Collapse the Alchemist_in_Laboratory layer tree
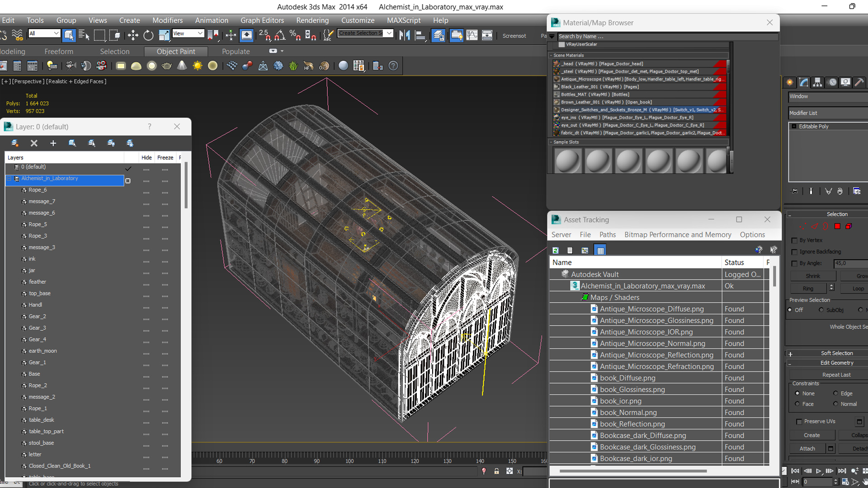The image size is (868, 488). coord(9,178)
